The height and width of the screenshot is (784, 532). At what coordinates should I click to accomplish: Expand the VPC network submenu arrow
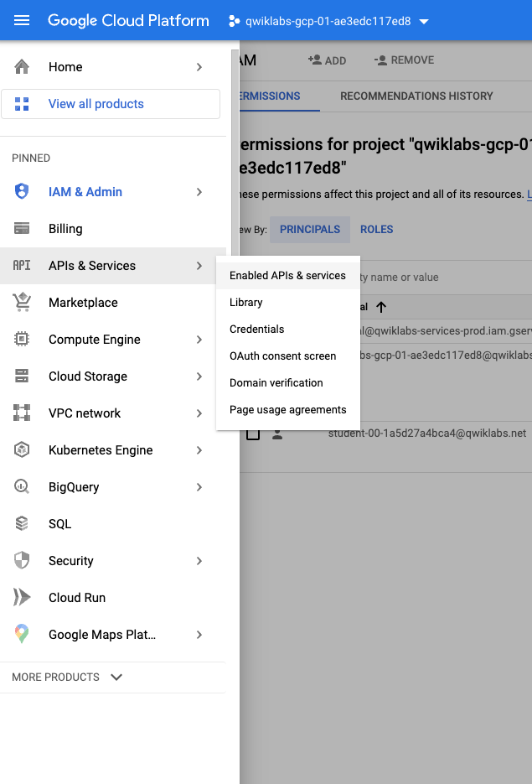coord(199,413)
